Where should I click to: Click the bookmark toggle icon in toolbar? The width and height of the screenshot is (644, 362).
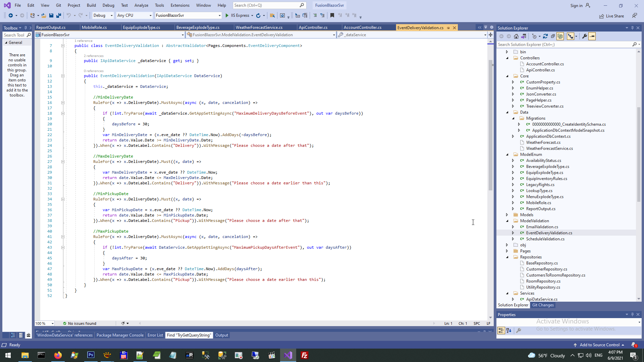coord(332,15)
